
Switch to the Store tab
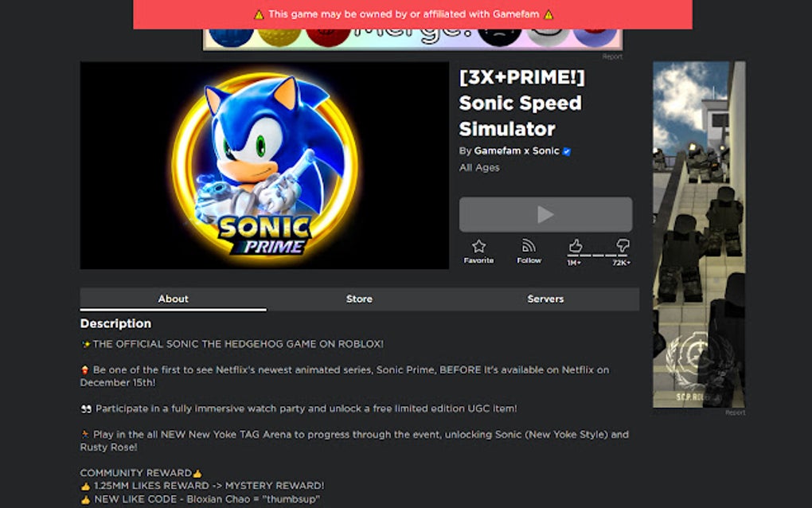coord(358,299)
